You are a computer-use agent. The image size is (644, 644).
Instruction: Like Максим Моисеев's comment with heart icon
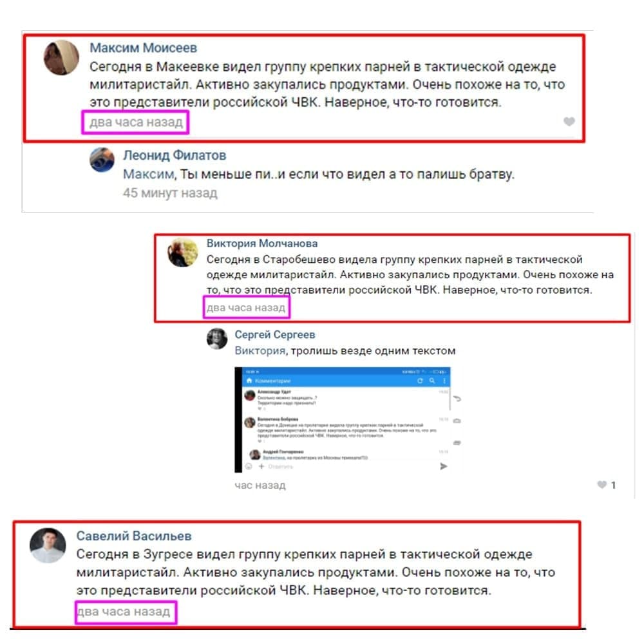click(569, 122)
